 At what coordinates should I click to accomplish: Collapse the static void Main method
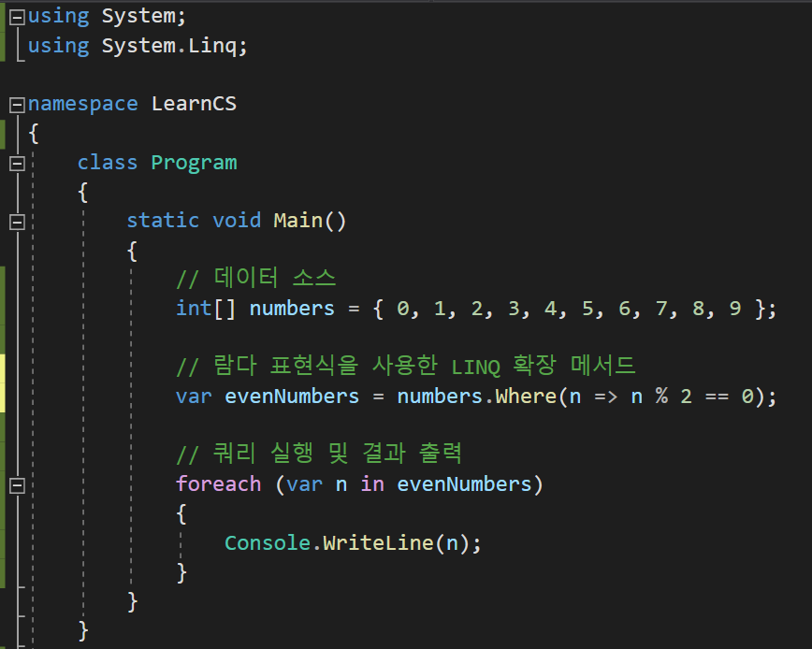17,222
